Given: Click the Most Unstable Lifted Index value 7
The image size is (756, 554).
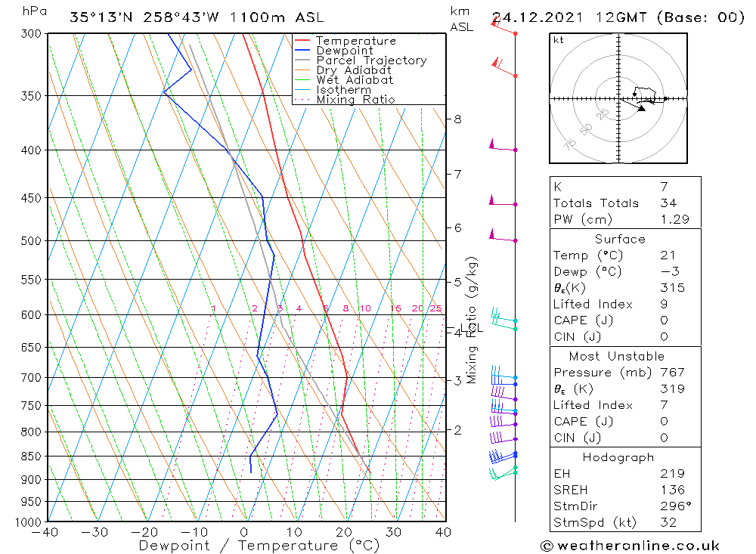Looking at the screenshot, I should pyautogui.click(x=665, y=405).
